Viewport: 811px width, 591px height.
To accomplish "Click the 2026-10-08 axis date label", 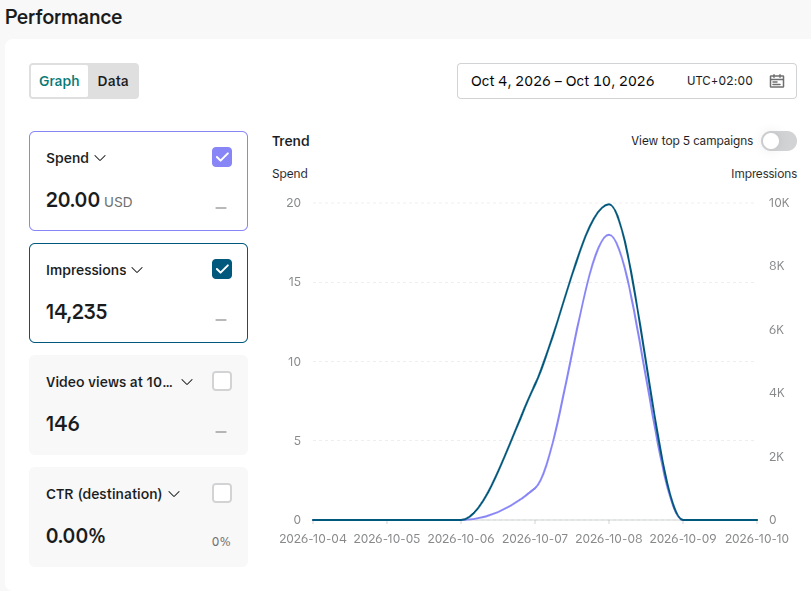I will pos(609,539).
